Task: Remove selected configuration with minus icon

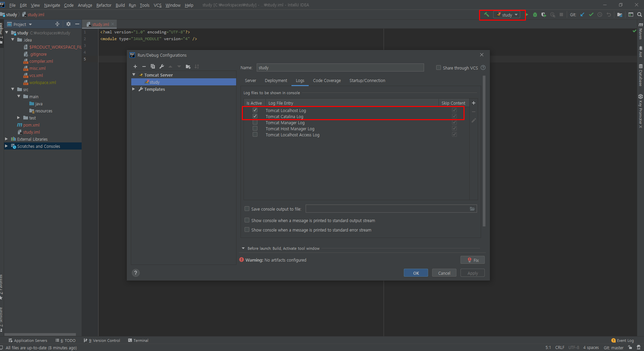Action: 144,66
